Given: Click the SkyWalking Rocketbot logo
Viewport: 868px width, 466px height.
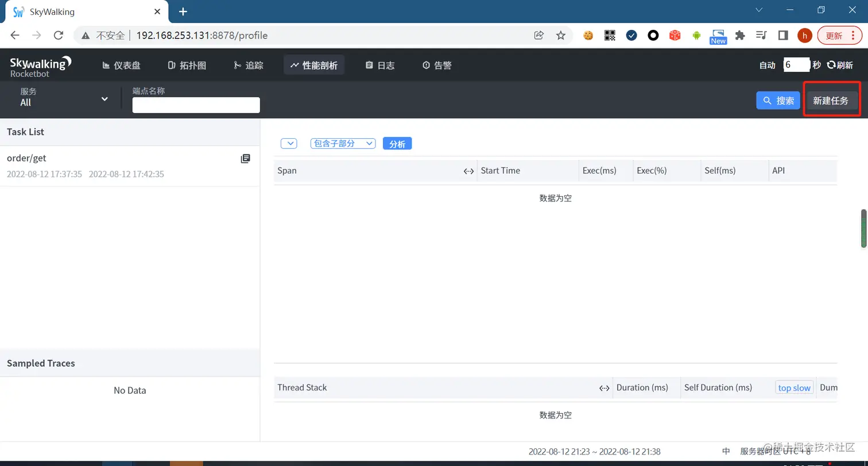Looking at the screenshot, I should tap(40, 65).
